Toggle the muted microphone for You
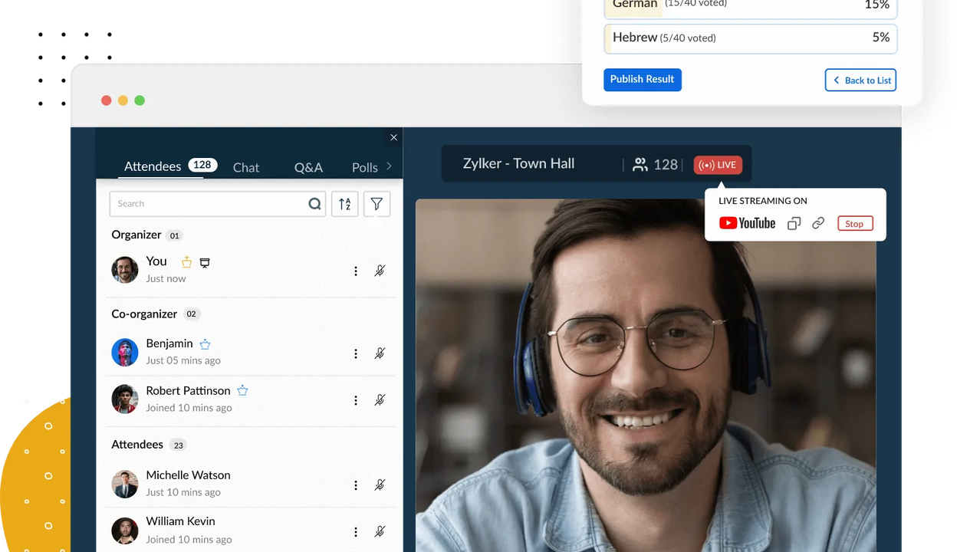The image size is (980, 552). click(380, 271)
